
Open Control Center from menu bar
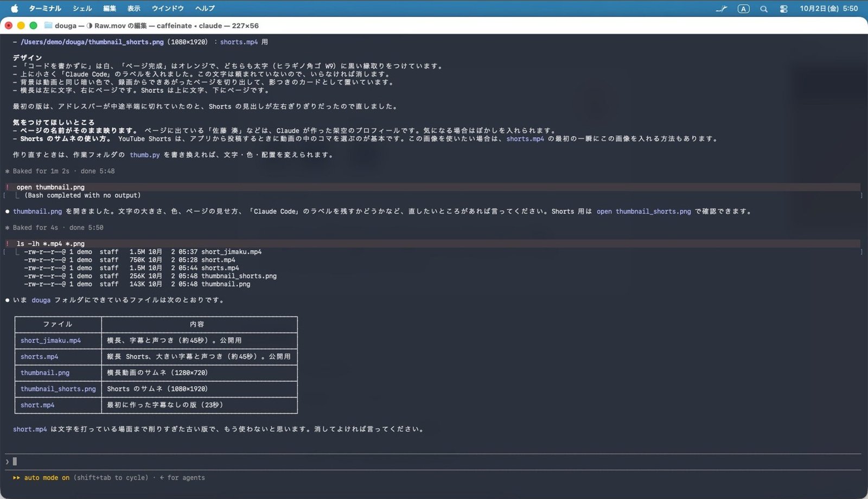pos(783,9)
